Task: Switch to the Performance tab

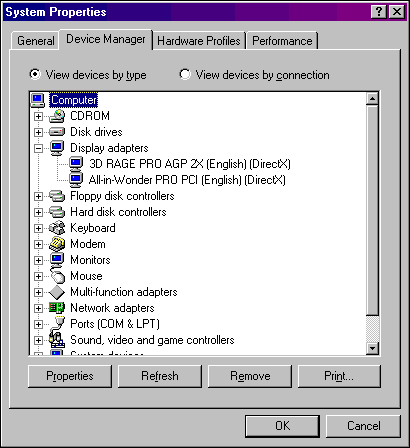Action: [282, 41]
